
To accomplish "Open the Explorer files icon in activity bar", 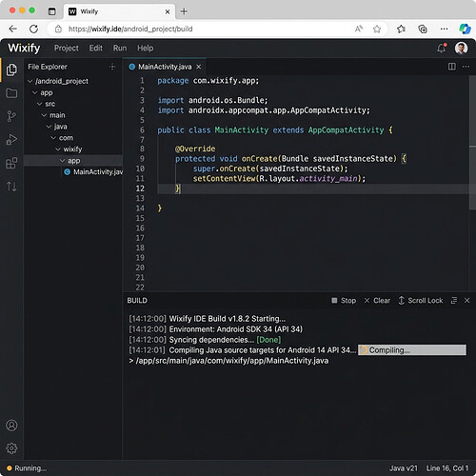I will (11, 69).
